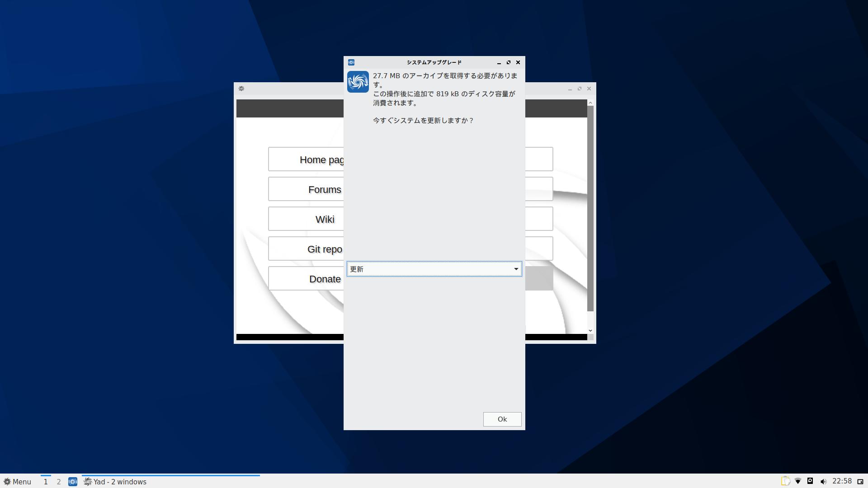The image size is (868, 488).
Task: Switch to workspace 1
Action: [46, 482]
